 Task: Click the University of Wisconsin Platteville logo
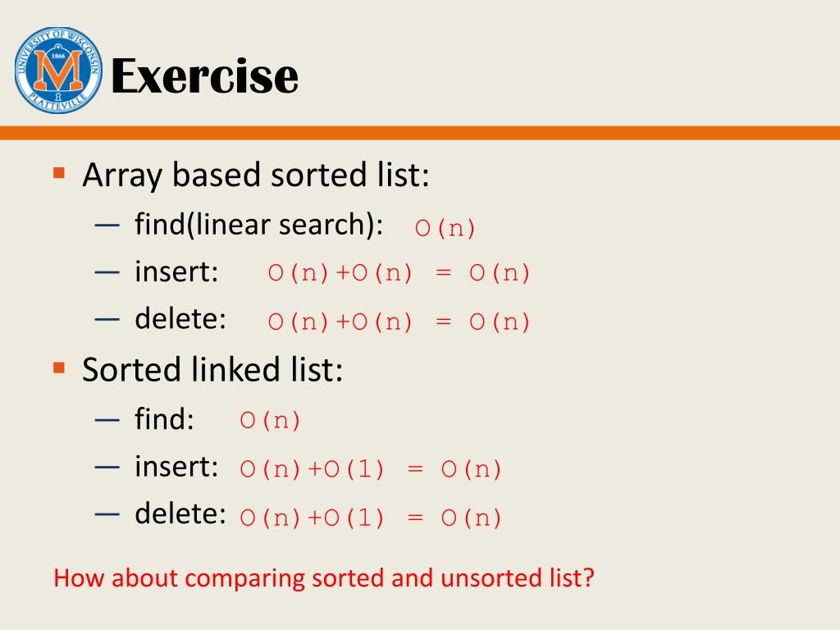click(58, 71)
